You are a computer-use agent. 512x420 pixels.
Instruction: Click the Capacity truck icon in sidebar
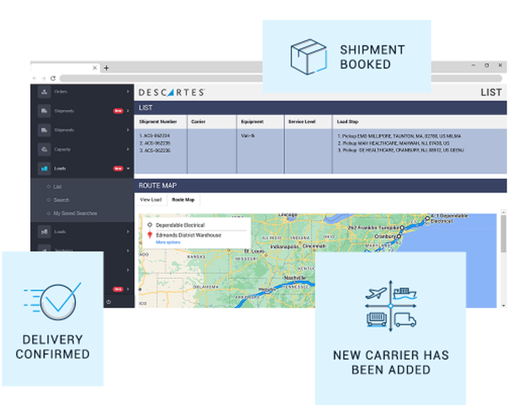[x=44, y=150]
